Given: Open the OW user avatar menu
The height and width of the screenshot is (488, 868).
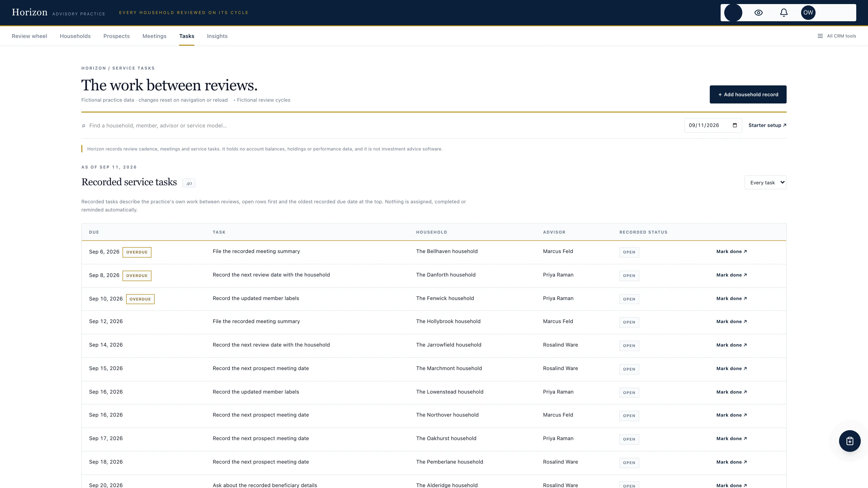Looking at the screenshot, I should pyautogui.click(x=808, y=13).
